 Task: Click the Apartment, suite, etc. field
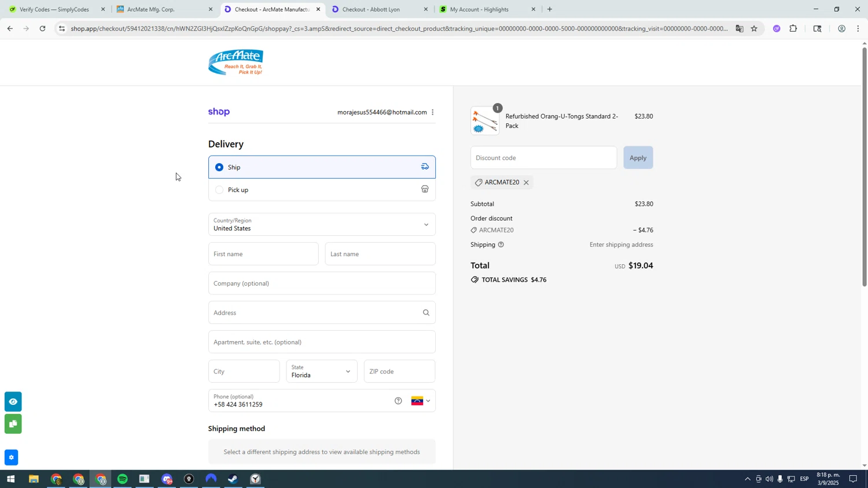tap(322, 342)
